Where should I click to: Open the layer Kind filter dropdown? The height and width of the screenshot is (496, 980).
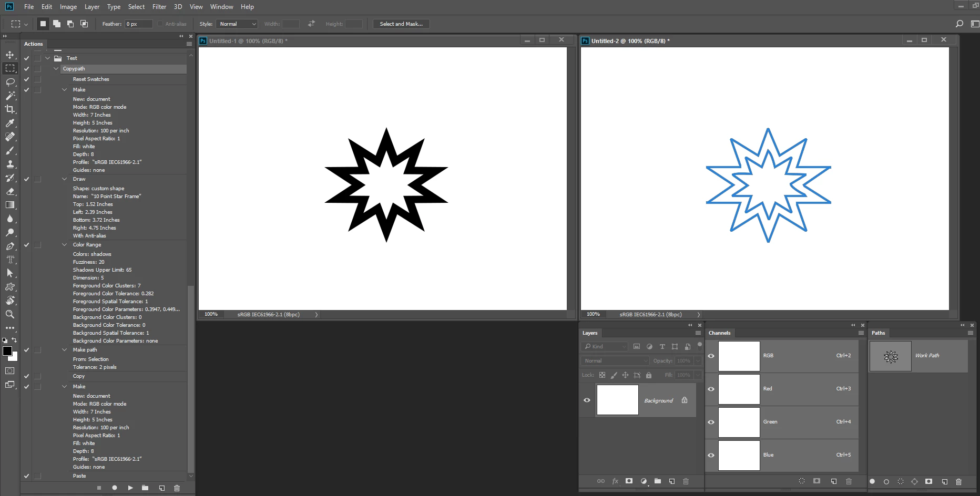(605, 346)
